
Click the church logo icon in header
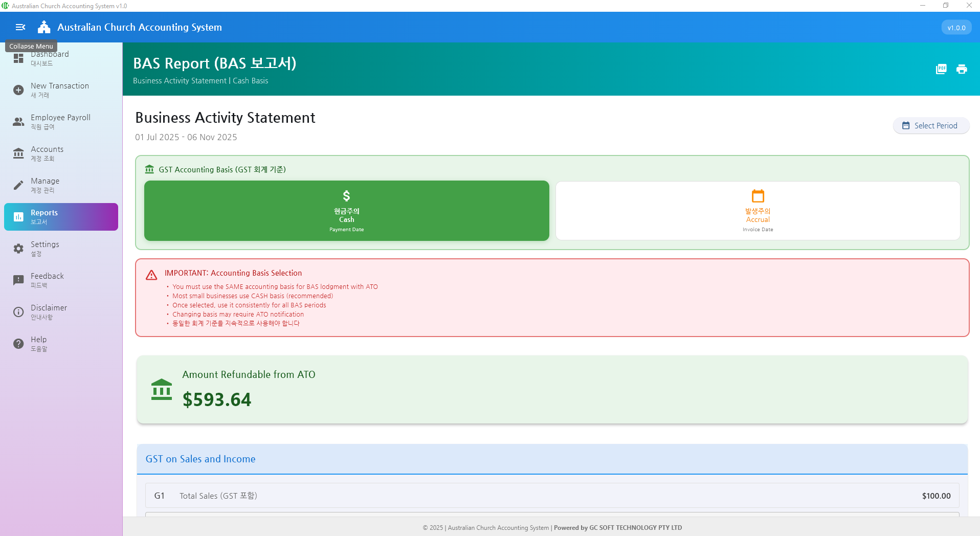[x=44, y=27]
